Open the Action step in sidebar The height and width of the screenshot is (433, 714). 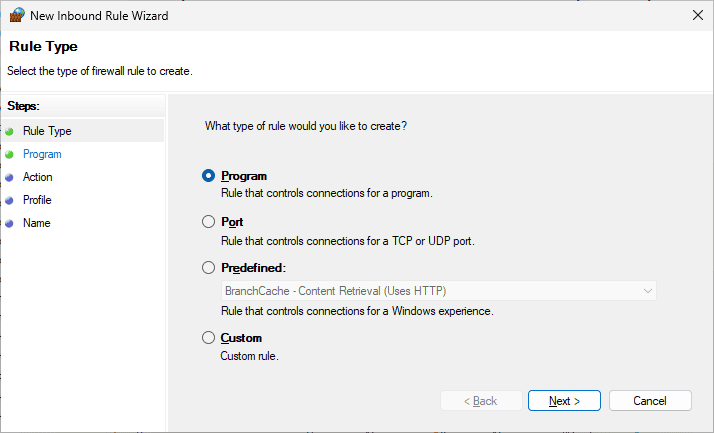coord(38,177)
